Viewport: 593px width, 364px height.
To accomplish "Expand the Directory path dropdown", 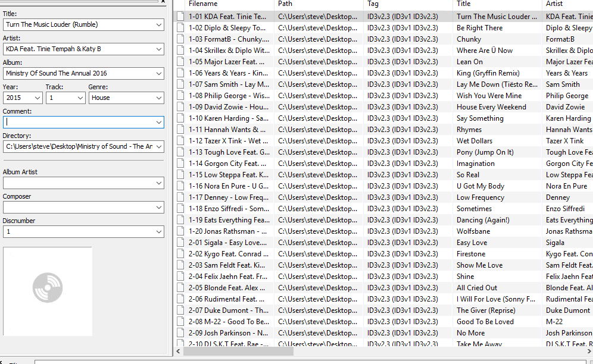I will click(x=159, y=147).
